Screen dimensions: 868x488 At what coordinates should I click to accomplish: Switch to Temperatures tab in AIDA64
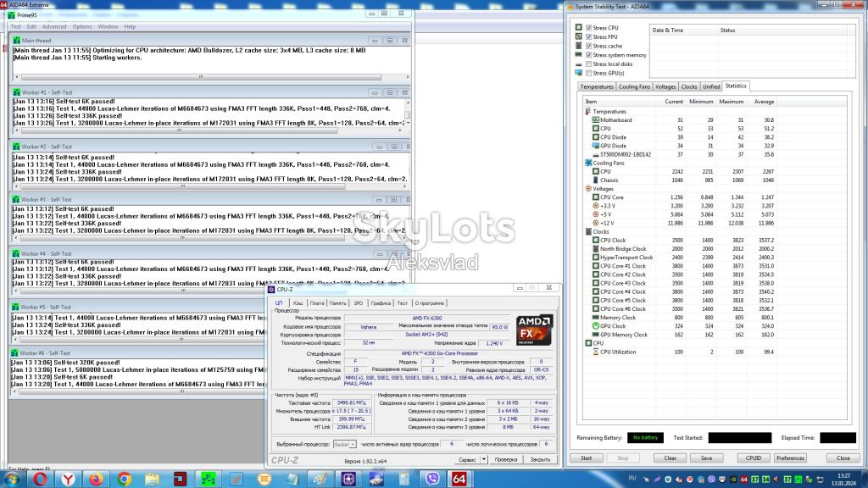tap(596, 87)
